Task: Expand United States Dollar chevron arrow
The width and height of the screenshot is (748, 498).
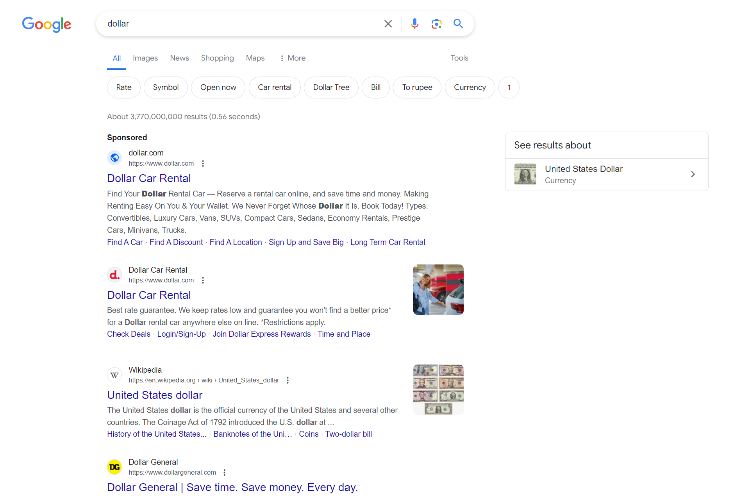Action: [693, 175]
